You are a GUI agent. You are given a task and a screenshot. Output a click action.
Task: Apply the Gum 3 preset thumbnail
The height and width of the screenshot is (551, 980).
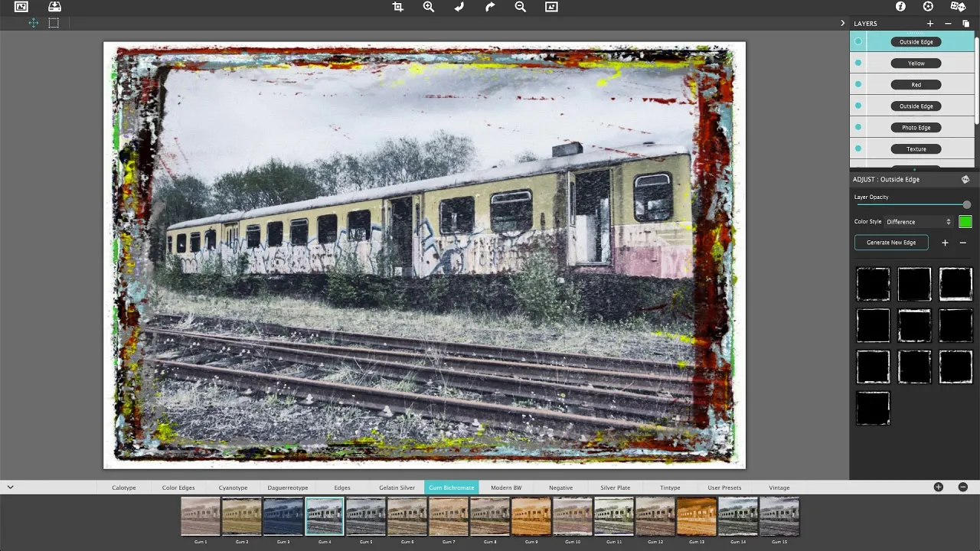pyautogui.click(x=283, y=517)
